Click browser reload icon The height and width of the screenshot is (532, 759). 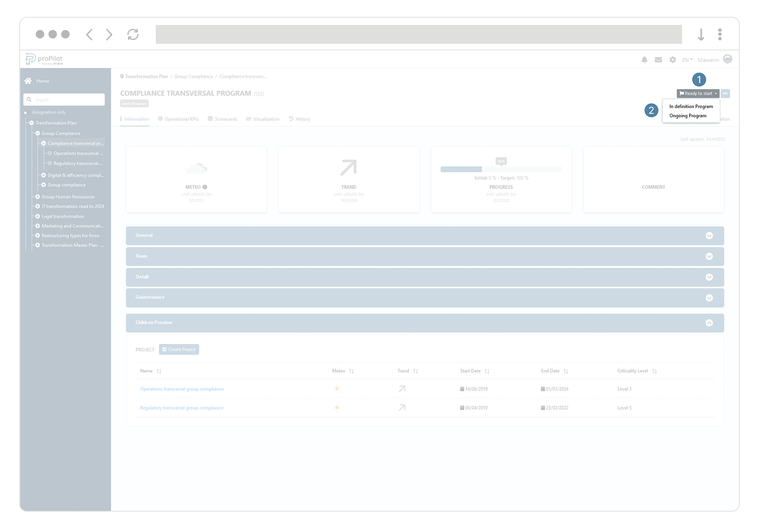pyautogui.click(x=133, y=35)
